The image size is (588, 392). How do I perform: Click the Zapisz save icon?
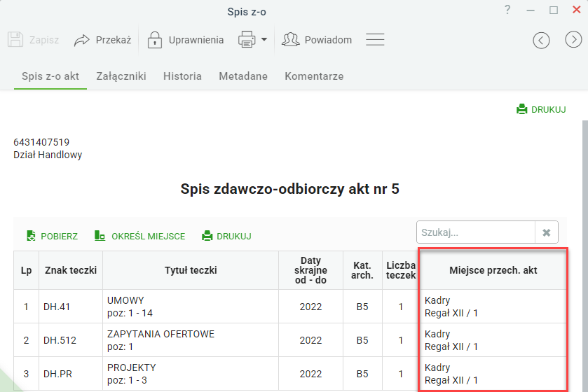tap(15, 40)
